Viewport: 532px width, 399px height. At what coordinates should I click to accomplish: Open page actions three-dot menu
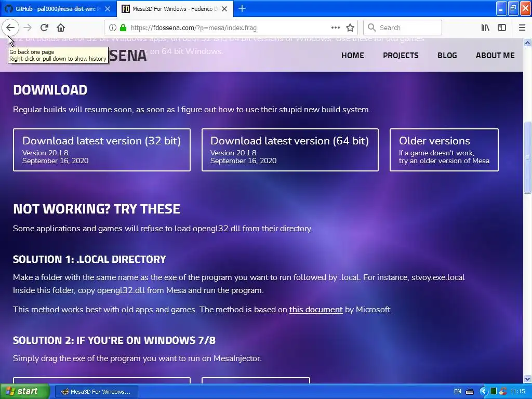335,28
